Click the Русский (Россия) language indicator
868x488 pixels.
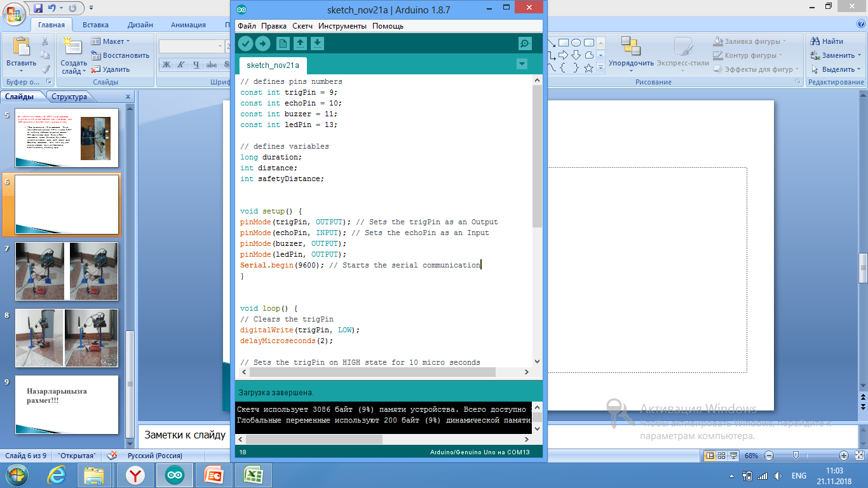pyautogui.click(x=155, y=456)
